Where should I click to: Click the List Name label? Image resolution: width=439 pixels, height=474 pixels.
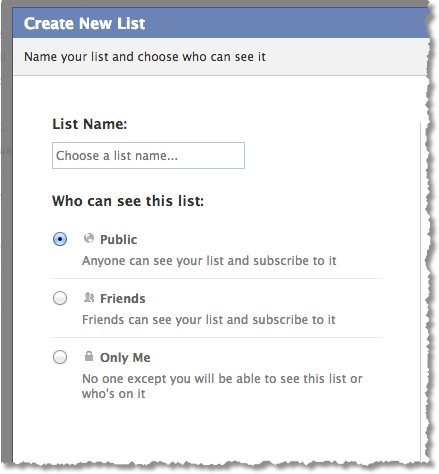click(90, 124)
